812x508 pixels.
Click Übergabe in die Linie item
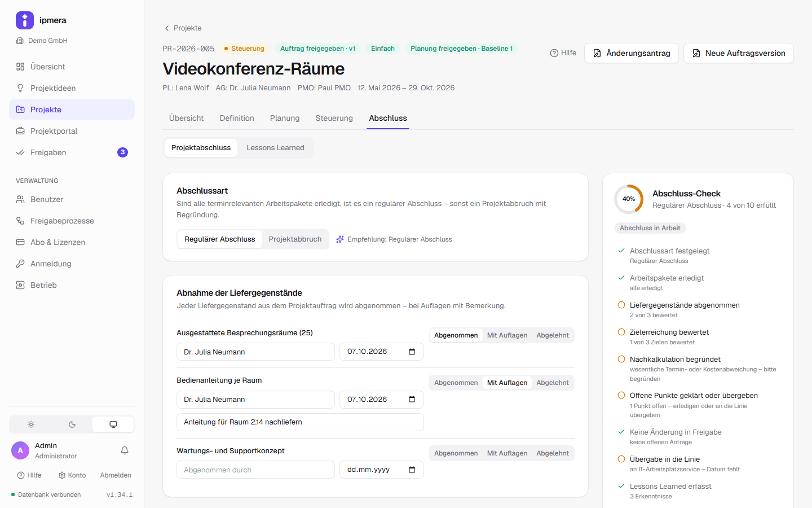pyautogui.click(x=699, y=464)
